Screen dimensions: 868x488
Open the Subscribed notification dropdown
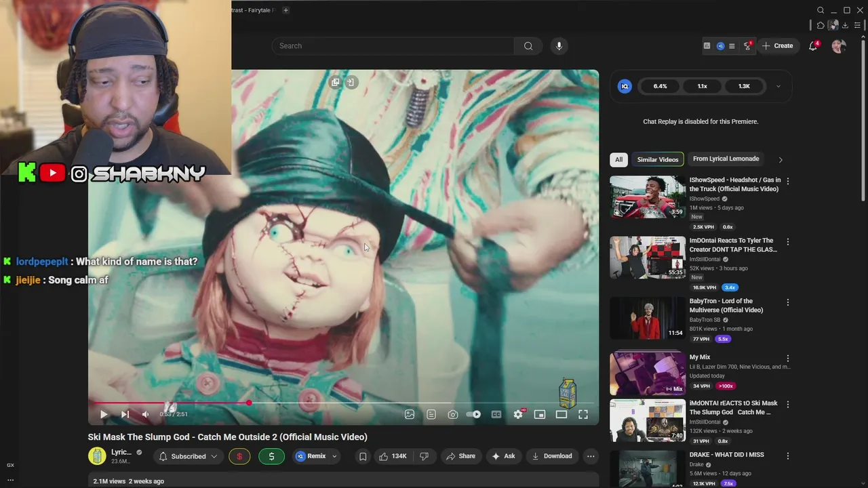click(x=188, y=456)
